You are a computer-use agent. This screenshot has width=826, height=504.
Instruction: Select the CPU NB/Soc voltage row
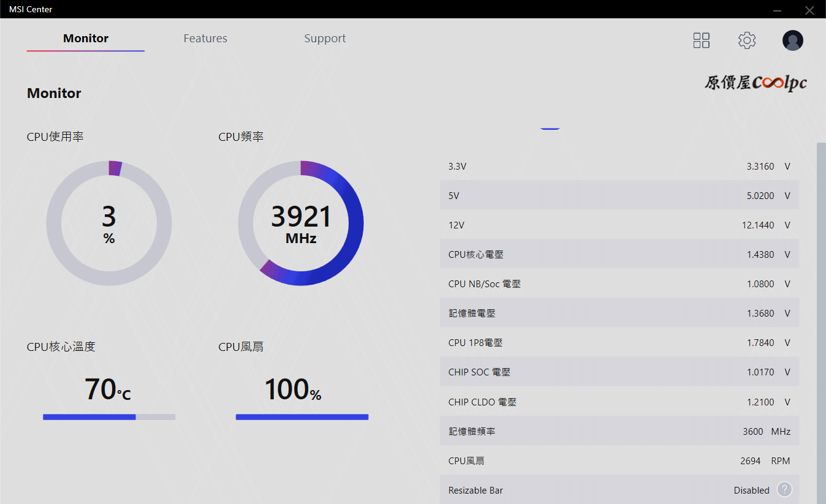(619, 284)
